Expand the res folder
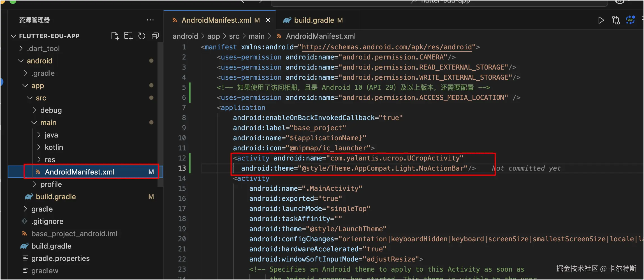This screenshot has height=280, width=644. 39,159
